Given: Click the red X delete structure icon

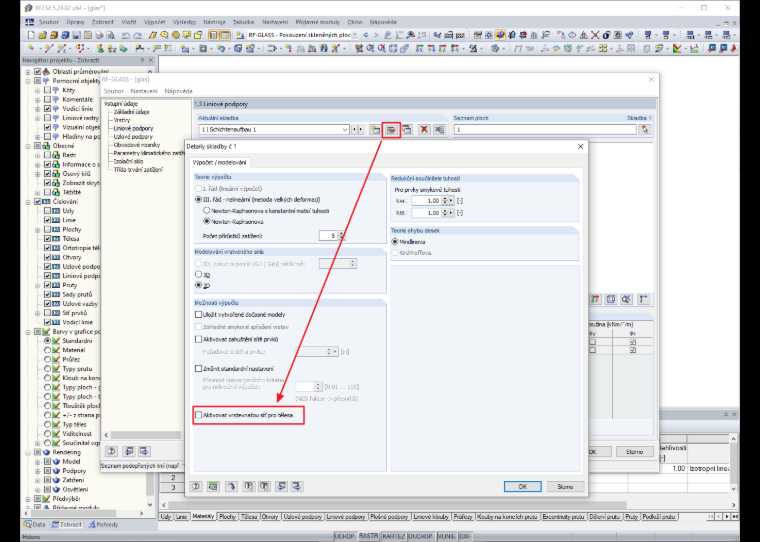Looking at the screenshot, I should click(x=424, y=129).
